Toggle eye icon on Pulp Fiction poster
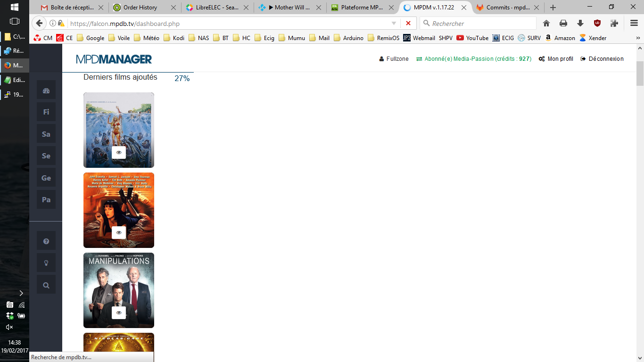Viewport: 644px width, 362px height. click(119, 232)
